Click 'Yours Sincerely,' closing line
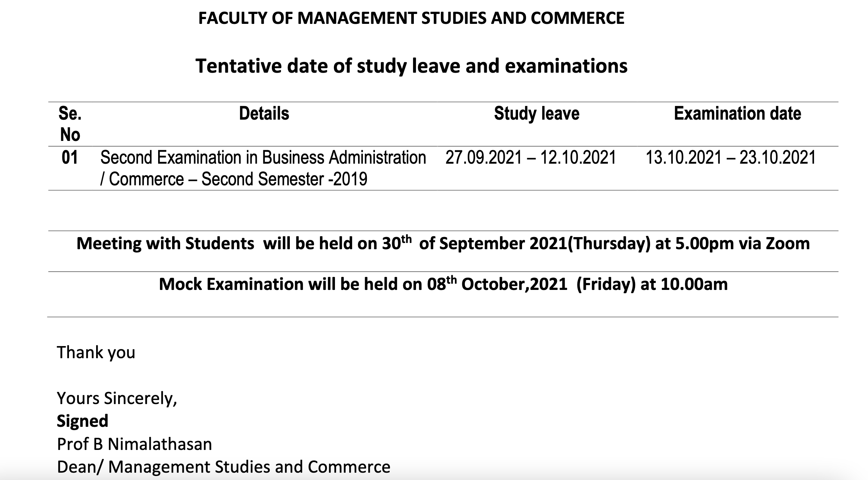This screenshot has width=868, height=480. [x=117, y=398]
